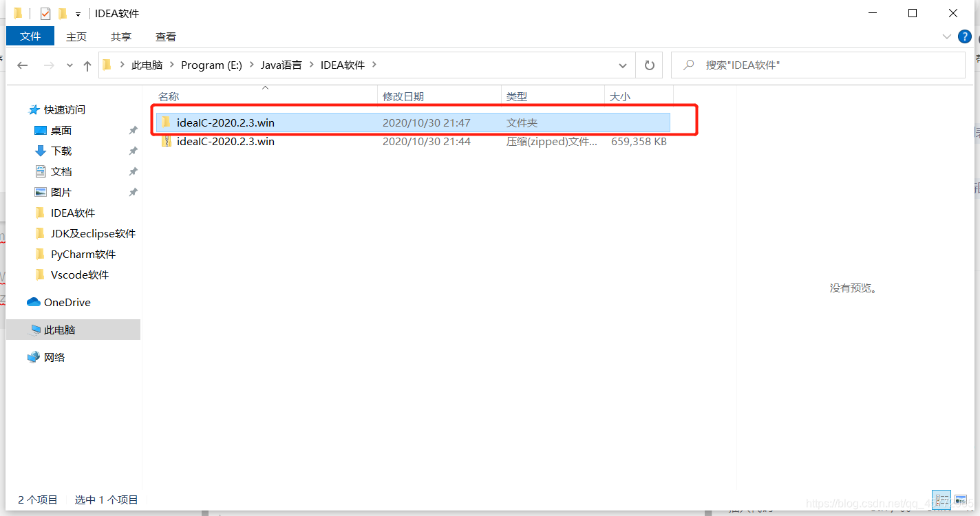
Task: Open the 文件 ribbon tab
Action: click(x=30, y=36)
